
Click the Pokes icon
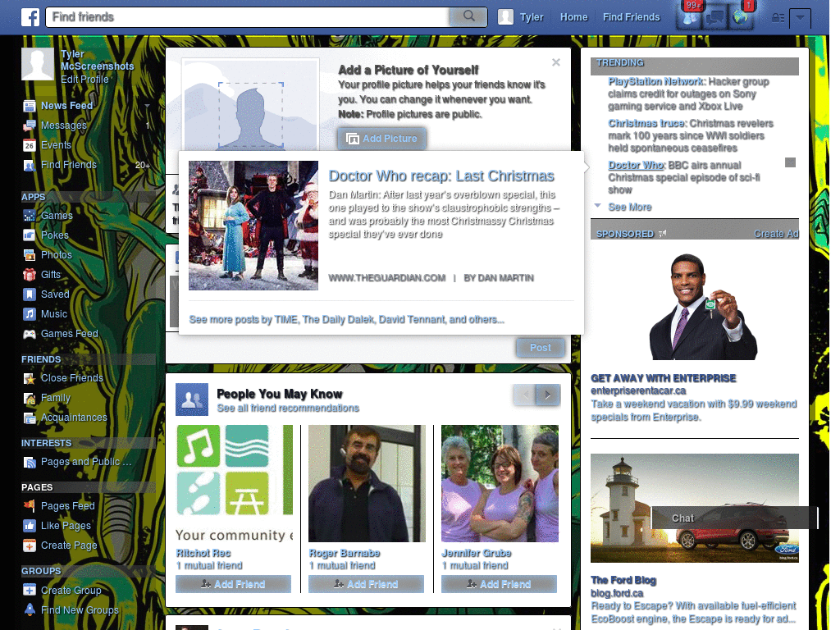tap(30, 235)
